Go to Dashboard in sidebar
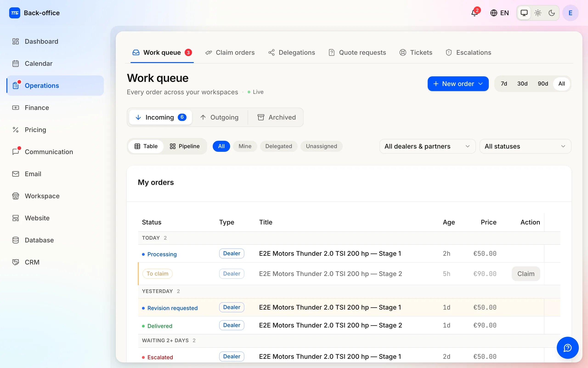This screenshot has width=588, height=368. [x=55, y=41]
